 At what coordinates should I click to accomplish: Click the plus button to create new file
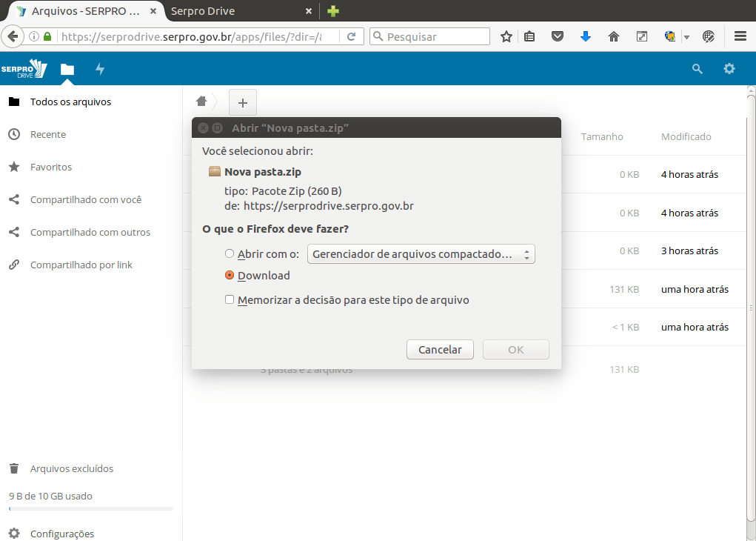pos(243,102)
